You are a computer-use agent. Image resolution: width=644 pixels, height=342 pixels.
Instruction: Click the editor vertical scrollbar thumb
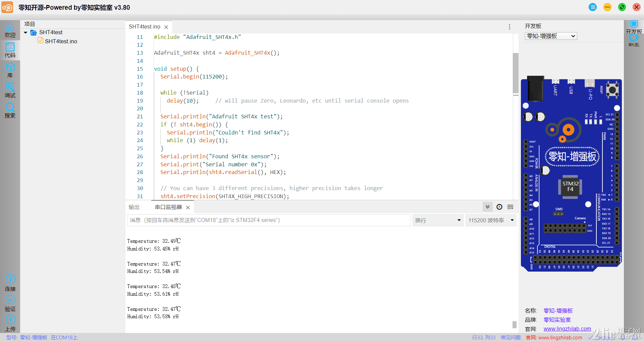click(x=516, y=73)
